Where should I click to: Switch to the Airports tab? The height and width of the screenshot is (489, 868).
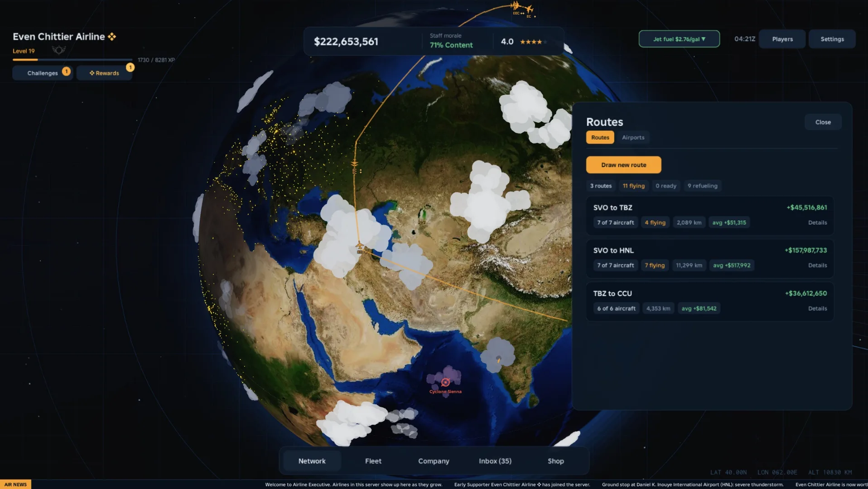(633, 137)
